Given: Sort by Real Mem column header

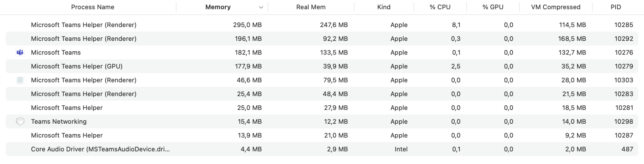Looking at the screenshot, I should [x=311, y=7].
